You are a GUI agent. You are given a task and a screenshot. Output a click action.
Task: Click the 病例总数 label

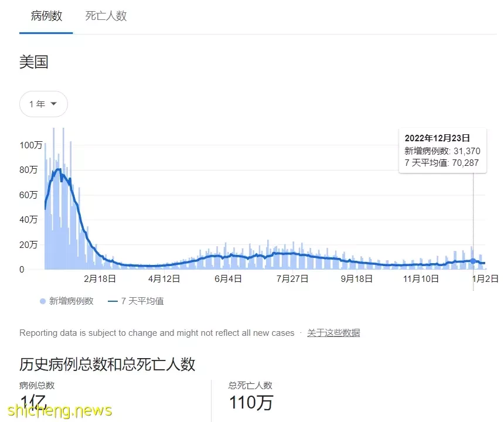[37, 385]
